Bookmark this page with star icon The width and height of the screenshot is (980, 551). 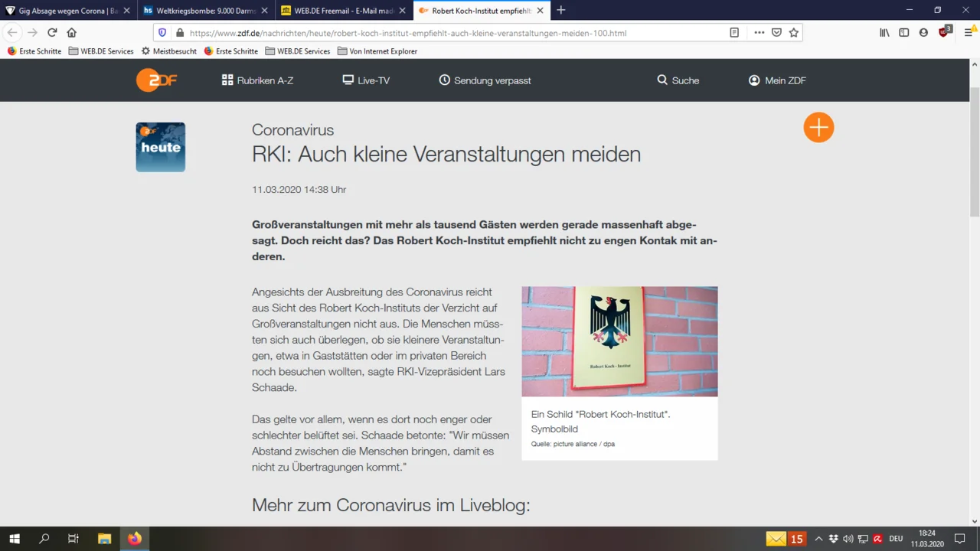pos(794,33)
